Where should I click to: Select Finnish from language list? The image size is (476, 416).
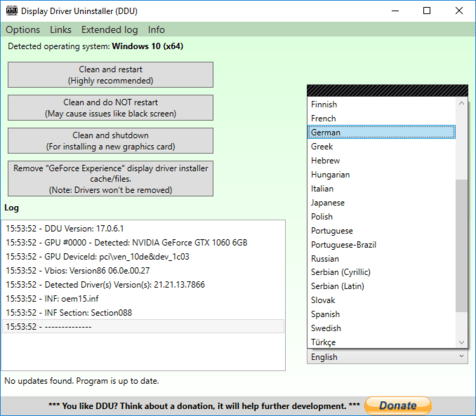coord(381,104)
